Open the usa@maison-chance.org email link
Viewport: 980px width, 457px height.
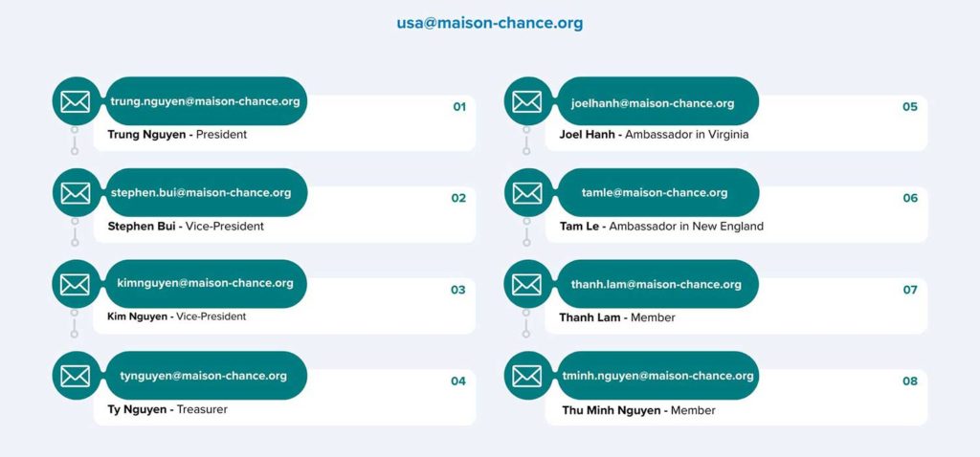coord(489,23)
